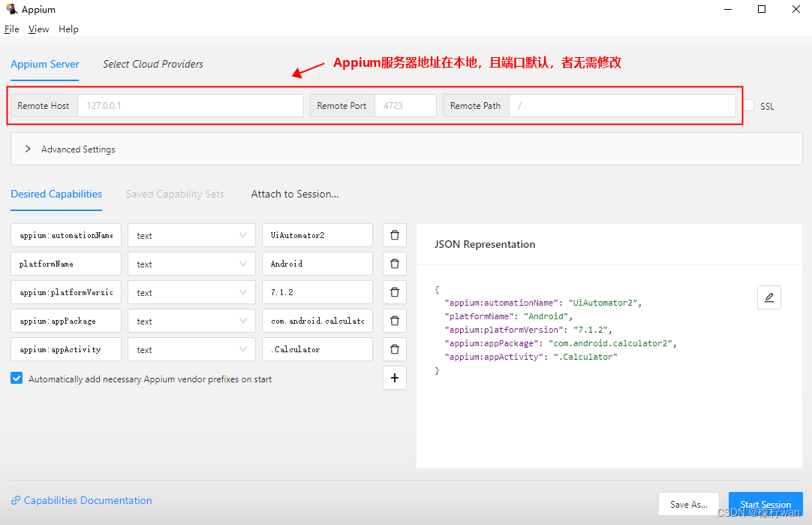The image size is (812, 525).
Task: Click the Remote Host input field
Action: [190, 106]
